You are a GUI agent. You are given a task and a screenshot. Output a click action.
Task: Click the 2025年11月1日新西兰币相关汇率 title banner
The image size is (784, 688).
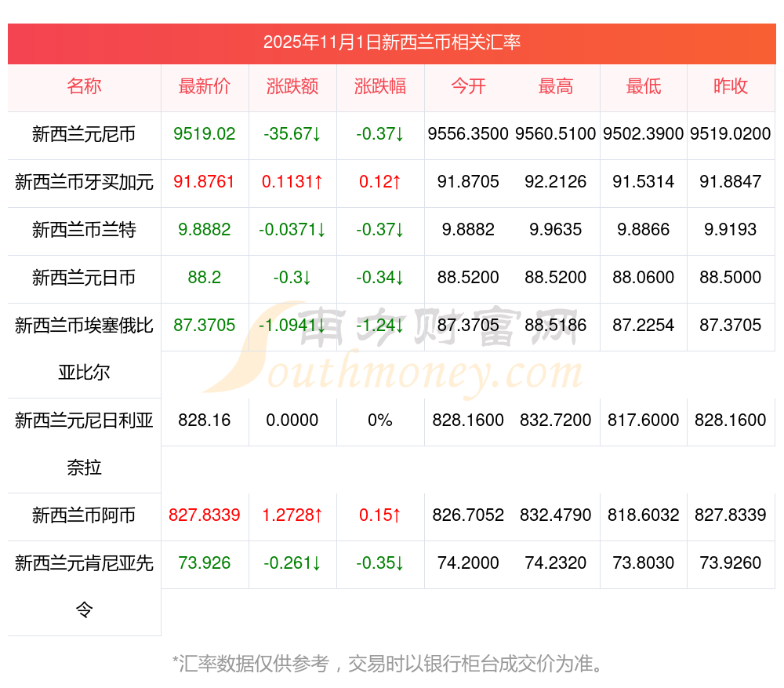[x=392, y=42]
